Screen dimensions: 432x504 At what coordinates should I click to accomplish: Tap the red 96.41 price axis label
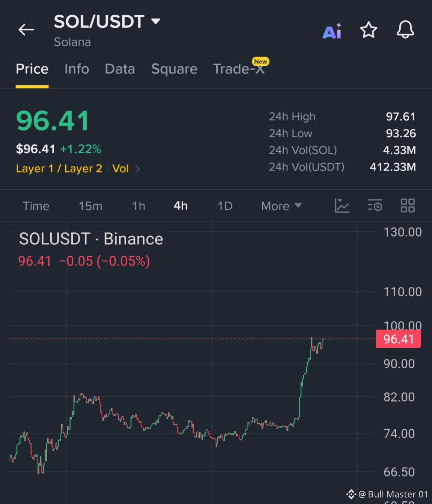[398, 339]
